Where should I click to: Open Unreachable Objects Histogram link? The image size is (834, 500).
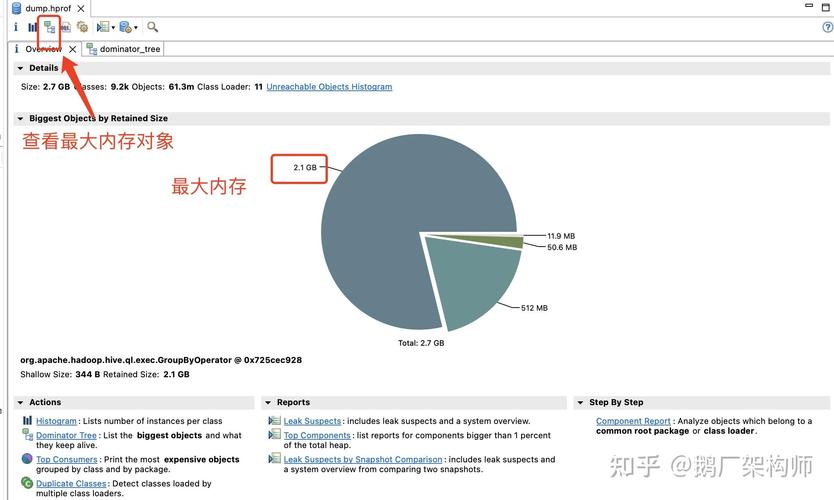coord(329,87)
